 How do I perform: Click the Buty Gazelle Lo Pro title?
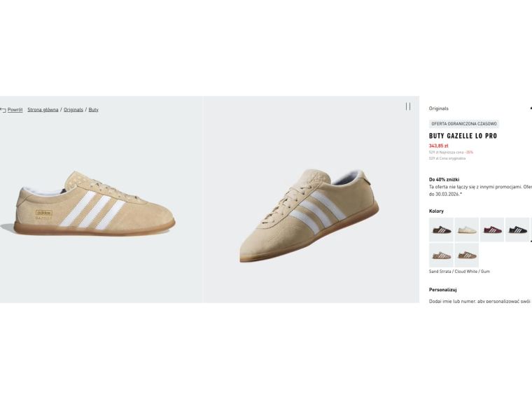[463, 136]
